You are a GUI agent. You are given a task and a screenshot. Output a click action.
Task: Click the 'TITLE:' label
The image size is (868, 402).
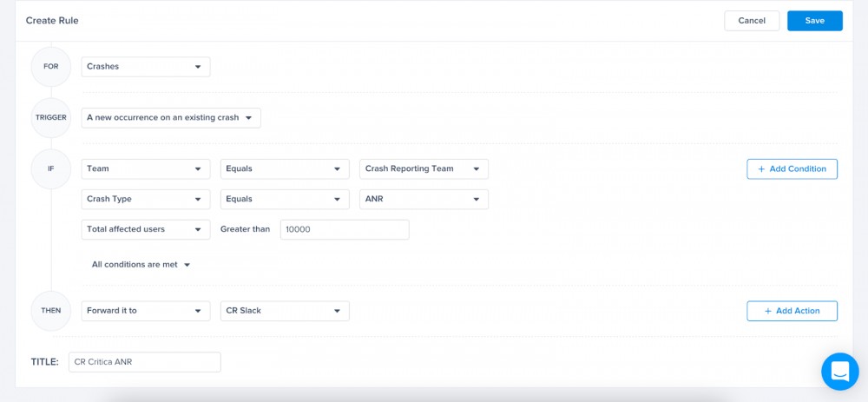(45, 362)
